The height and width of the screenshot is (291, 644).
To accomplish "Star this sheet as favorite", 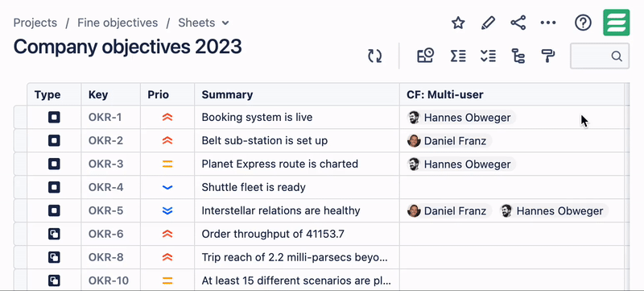I will coord(458,23).
